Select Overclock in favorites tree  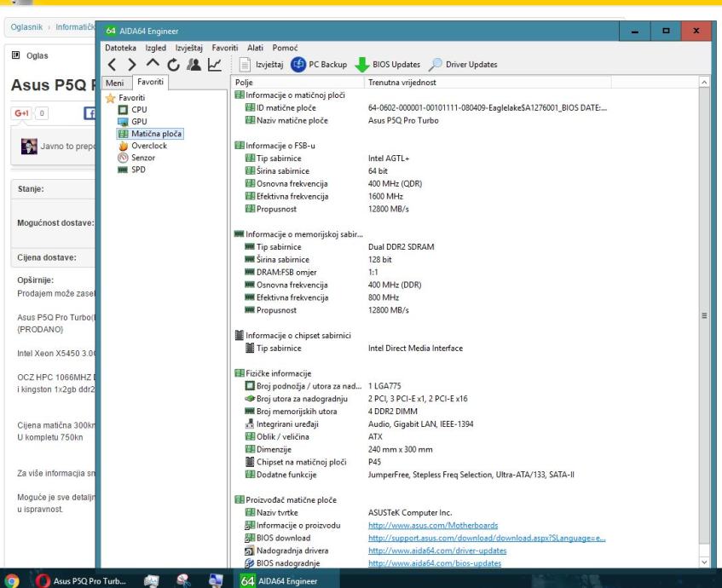[147, 145]
